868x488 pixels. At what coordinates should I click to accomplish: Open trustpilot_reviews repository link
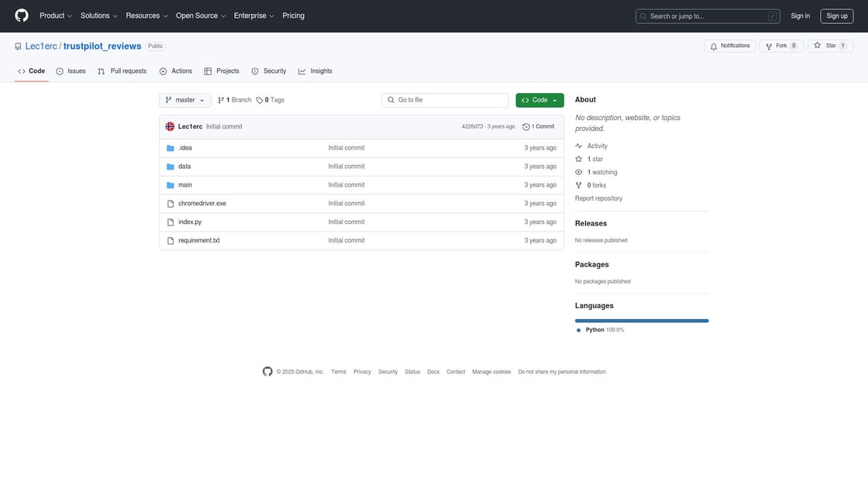(102, 46)
